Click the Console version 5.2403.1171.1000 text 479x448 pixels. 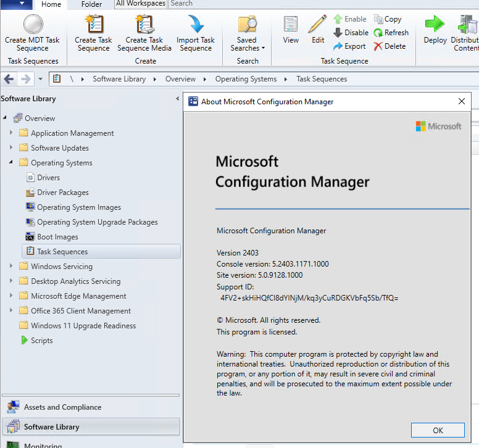272,264
